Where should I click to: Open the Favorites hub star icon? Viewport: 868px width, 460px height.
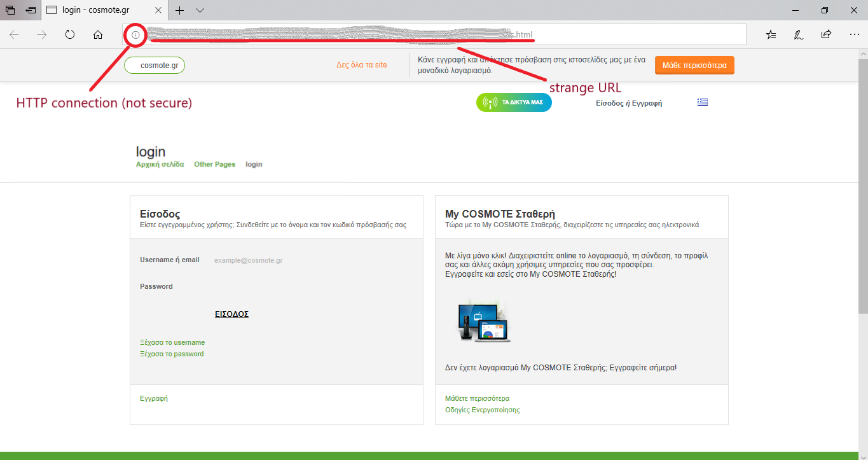[771, 34]
